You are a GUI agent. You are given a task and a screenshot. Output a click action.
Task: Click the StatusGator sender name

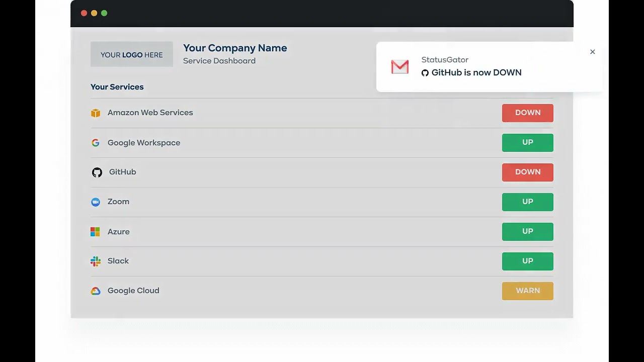pos(445,60)
